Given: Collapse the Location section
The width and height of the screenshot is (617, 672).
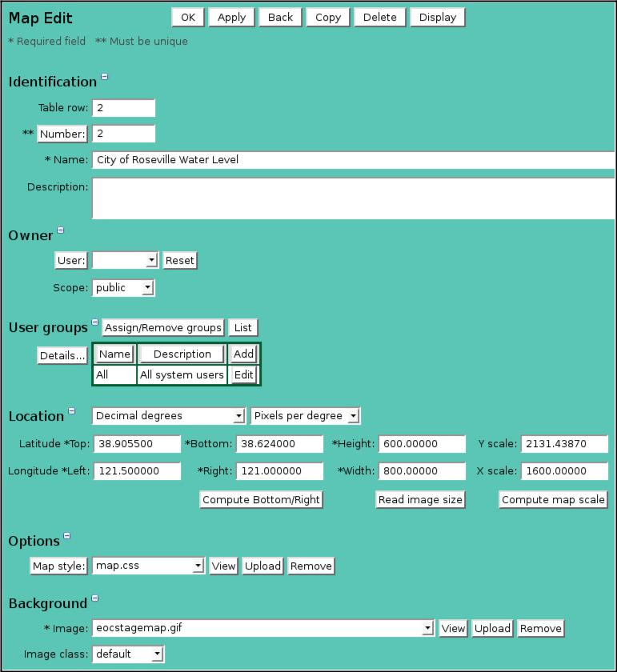Looking at the screenshot, I should coord(72,411).
